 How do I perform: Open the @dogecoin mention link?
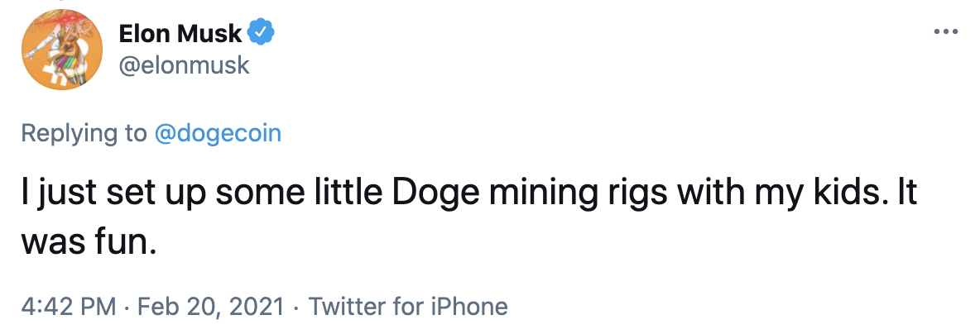click(219, 133)
